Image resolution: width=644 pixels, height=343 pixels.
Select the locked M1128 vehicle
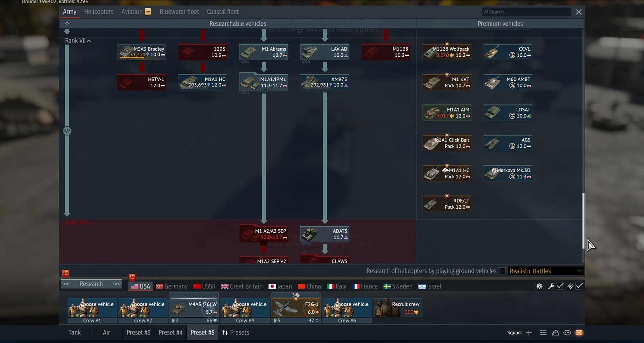point(386,52)
